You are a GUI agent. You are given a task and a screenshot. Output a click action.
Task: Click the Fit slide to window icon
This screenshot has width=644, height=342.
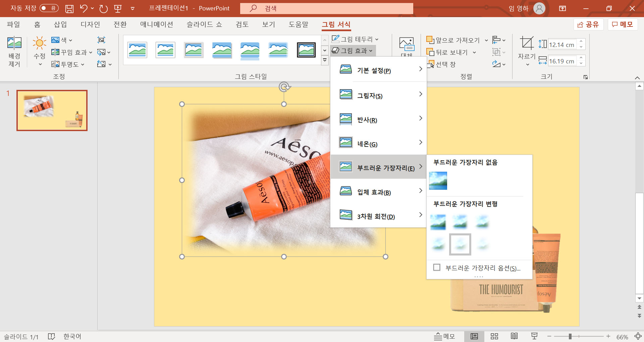638,336
